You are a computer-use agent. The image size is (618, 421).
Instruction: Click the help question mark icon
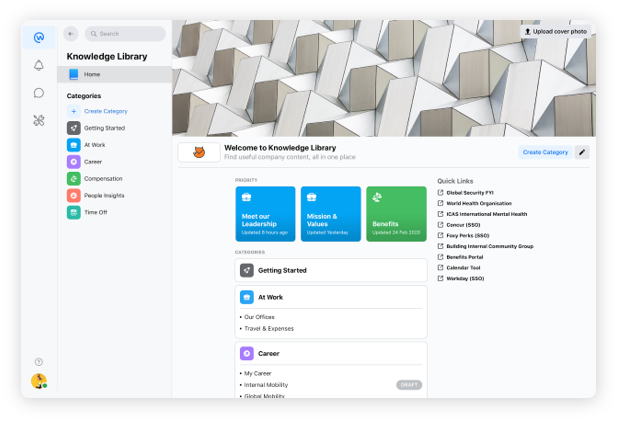click(x=39, y=362)
